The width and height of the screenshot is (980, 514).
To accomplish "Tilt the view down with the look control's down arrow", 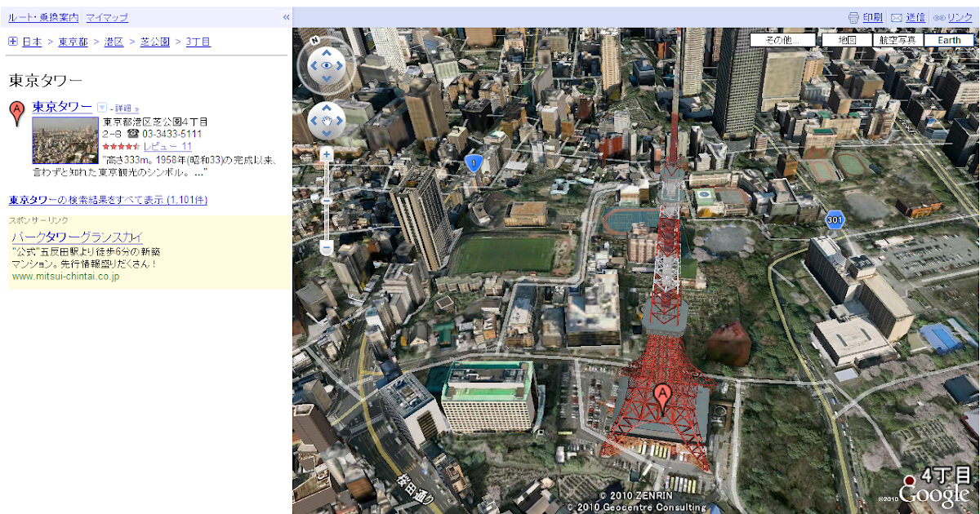I will tap(327, 79).
